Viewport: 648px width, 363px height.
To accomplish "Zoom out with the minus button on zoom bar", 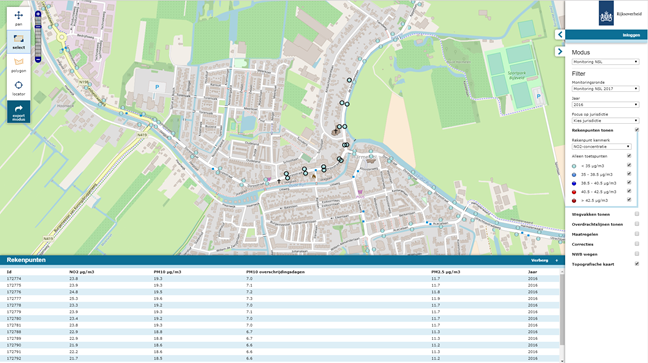I will tap(38, 60).
